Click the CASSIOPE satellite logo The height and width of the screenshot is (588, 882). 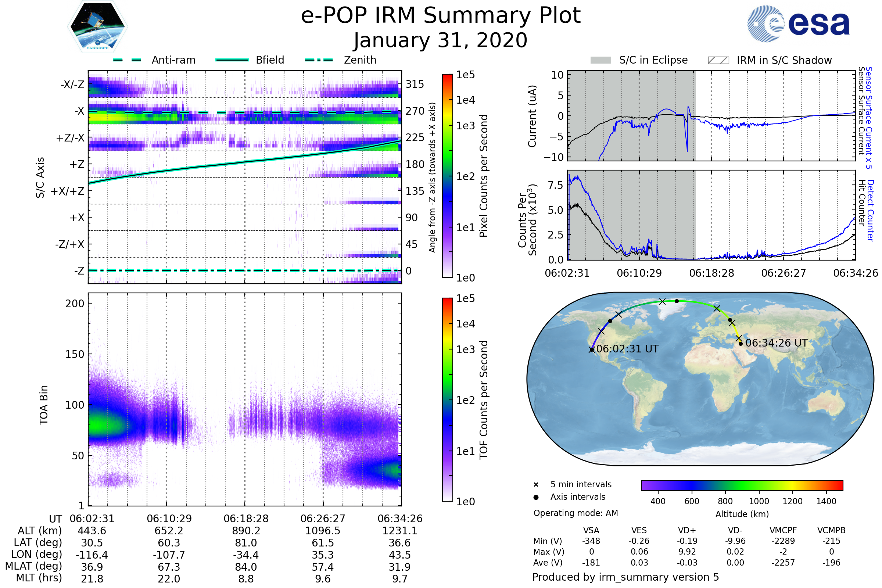coord(97,27)
